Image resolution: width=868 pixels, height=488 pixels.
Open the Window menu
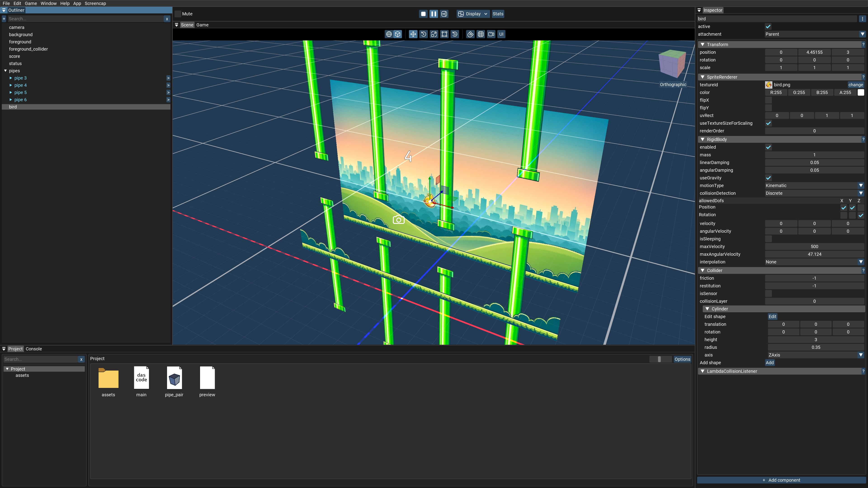(49, 3)
